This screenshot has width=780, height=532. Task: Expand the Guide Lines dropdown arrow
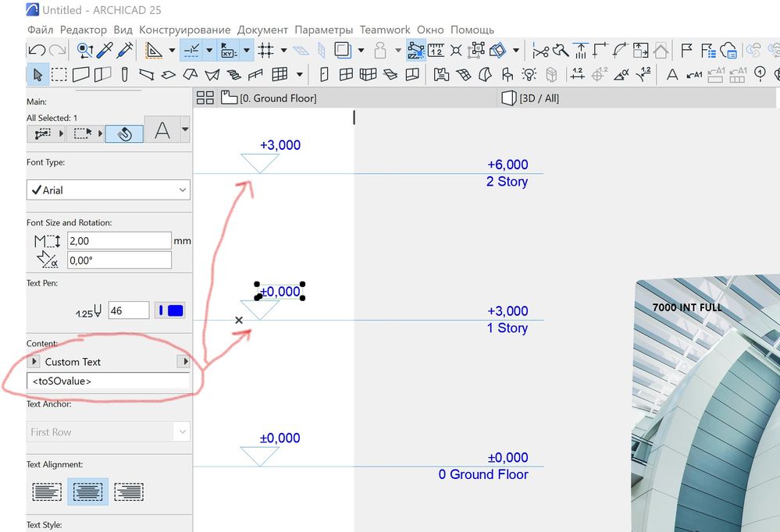click(x=172, y=50)
